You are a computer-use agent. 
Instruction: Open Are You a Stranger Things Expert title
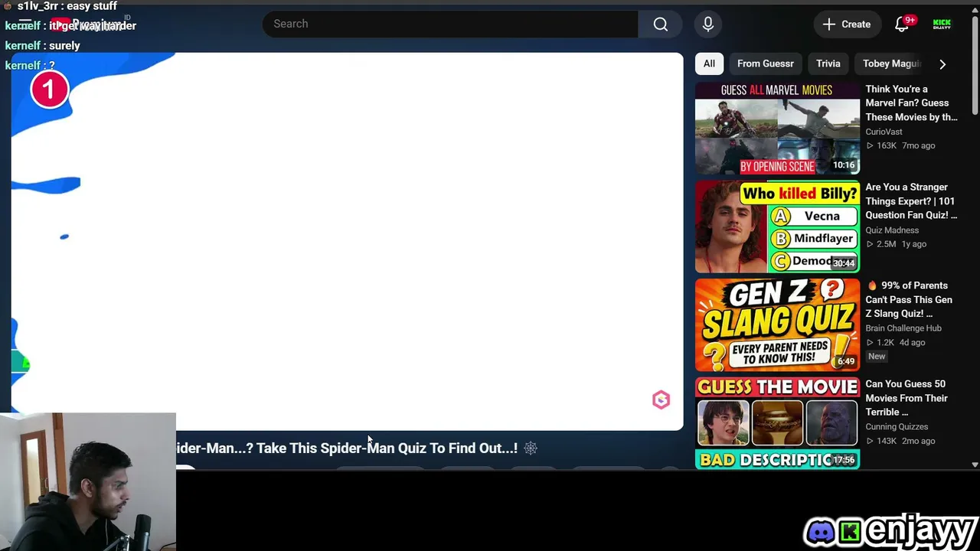[911, 201]
